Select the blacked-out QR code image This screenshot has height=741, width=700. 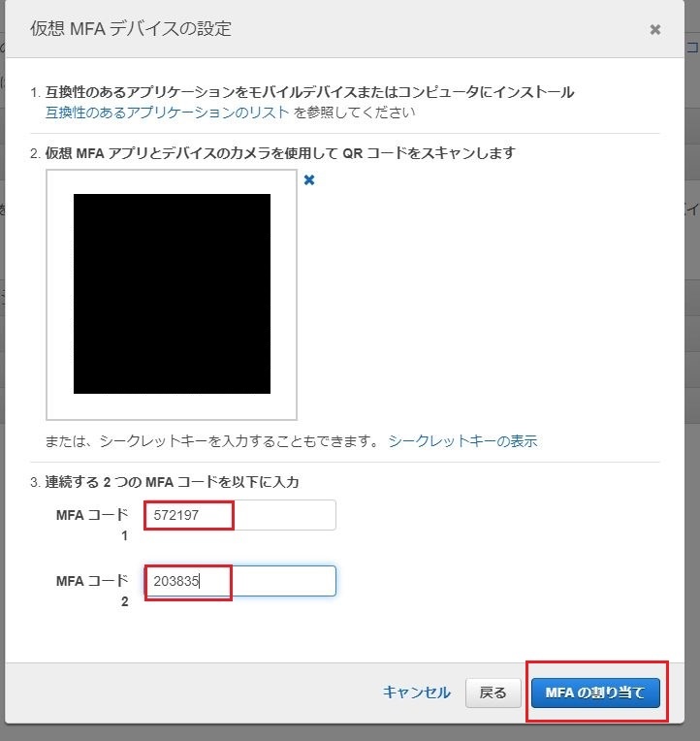pyautogui.click(x=172, y=294)
